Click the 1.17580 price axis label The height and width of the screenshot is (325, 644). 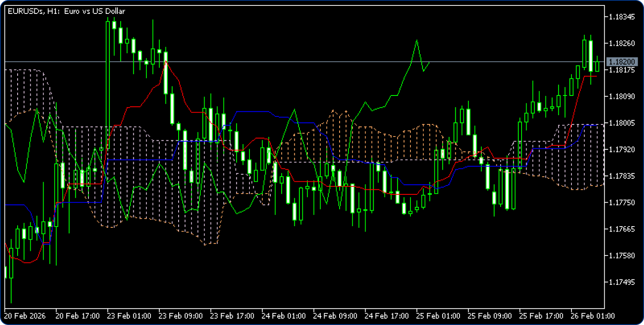(621, 255)
